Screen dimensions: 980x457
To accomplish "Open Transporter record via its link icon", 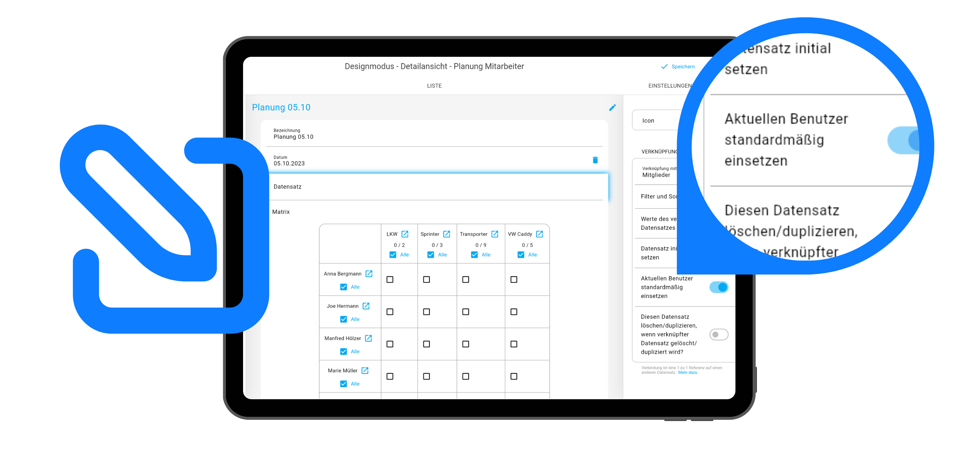I will click(495, 234).
